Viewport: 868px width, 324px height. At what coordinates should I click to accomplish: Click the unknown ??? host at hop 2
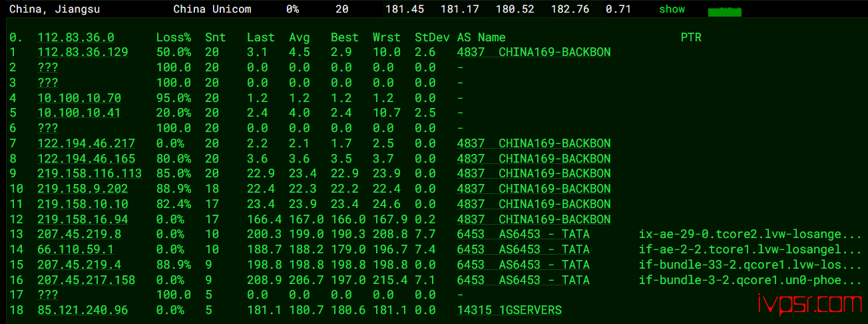[48, 67]
